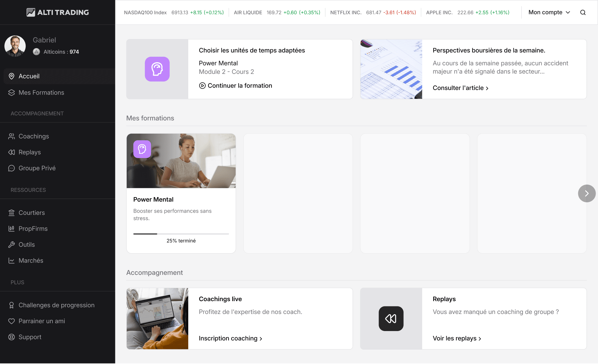Open the market charts article thumbnail
The image size is (598, 364).
391,69
